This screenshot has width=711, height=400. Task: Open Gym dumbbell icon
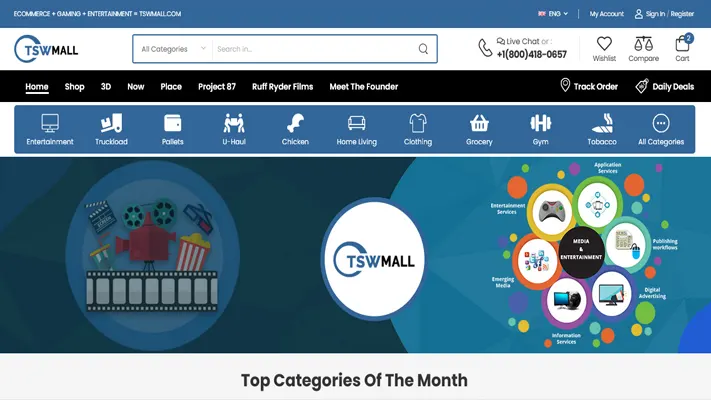pos(541,123)
